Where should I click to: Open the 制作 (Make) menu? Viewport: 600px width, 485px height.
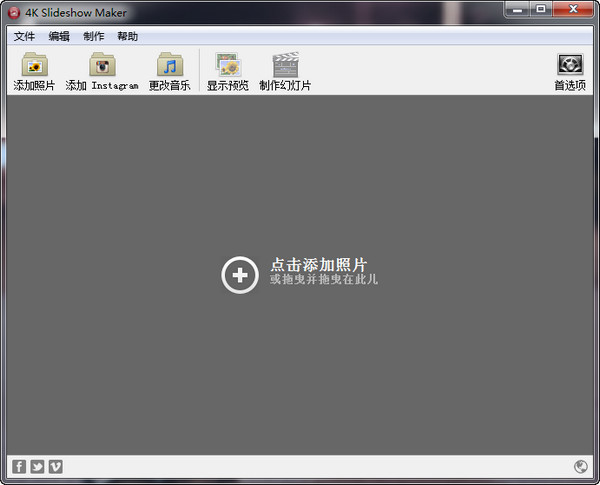tap(94, 36)
